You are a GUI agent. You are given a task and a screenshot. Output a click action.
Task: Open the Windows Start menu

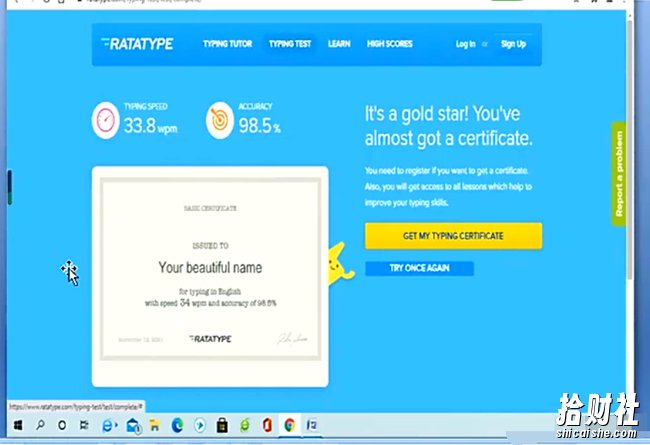18,425
